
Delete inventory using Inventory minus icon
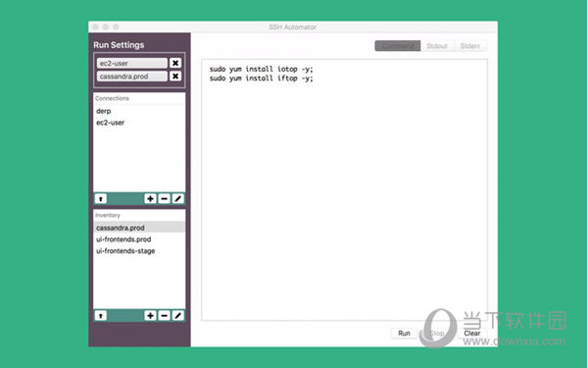(x=164, y=315)
